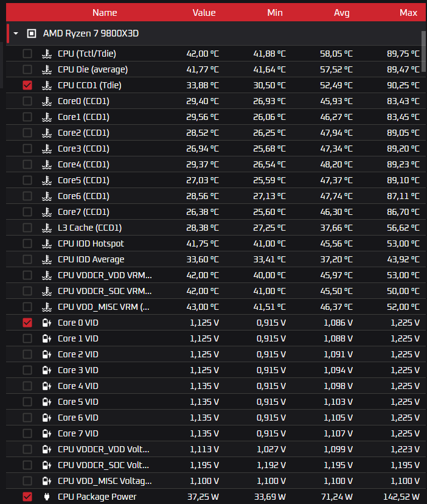The image size is (427, 504).
Task: Click the temperature icon for Core5 (CCD1)
Action: pyautogui.click(x=47, y=180)
